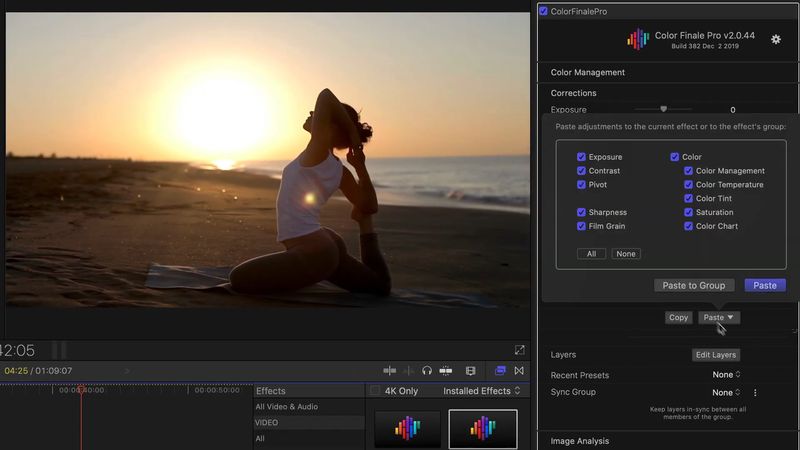Screen dimensions: 800x450
Task: Toggle the snapping icon in timeline toolbar
Action: 446,370
